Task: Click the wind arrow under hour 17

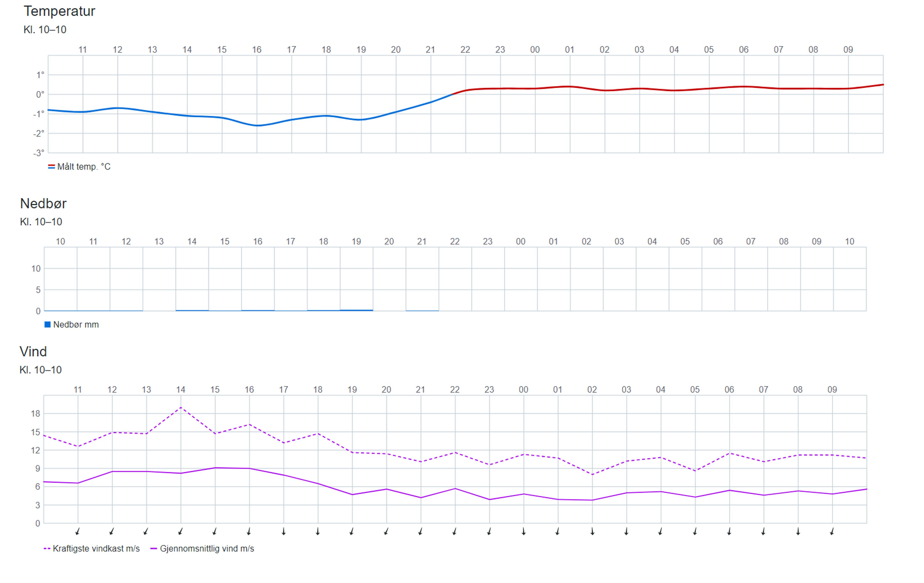Action: [x=283, y=532]
